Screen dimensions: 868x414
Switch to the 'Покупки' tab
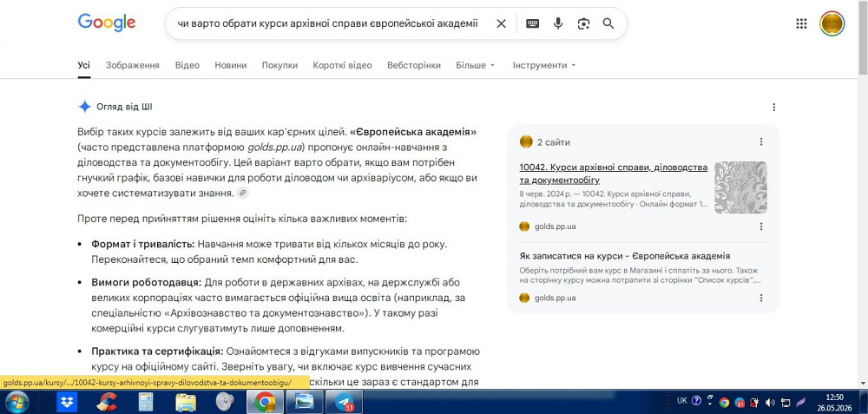[x=279, y=65]
